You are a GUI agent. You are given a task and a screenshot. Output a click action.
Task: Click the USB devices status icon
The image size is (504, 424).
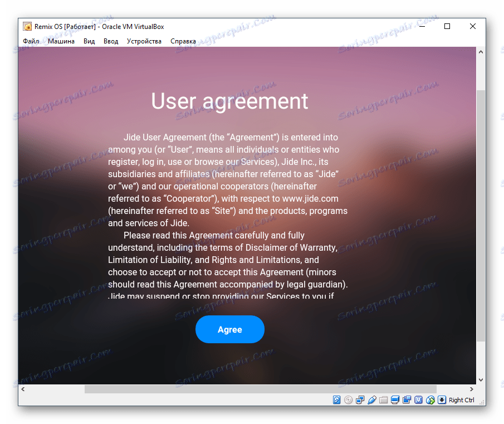pyautogui.click(x=372, y=400)
